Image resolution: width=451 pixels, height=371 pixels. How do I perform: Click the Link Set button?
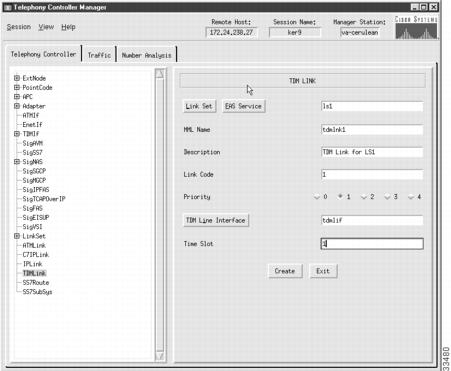[x=199, y=106]
